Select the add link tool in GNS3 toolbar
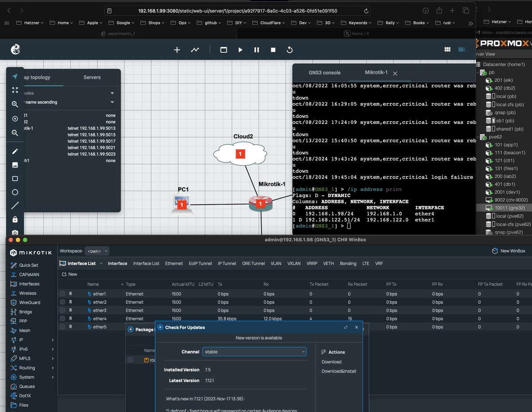This screenshot has height=412, width=532. (x=195, y=50)
